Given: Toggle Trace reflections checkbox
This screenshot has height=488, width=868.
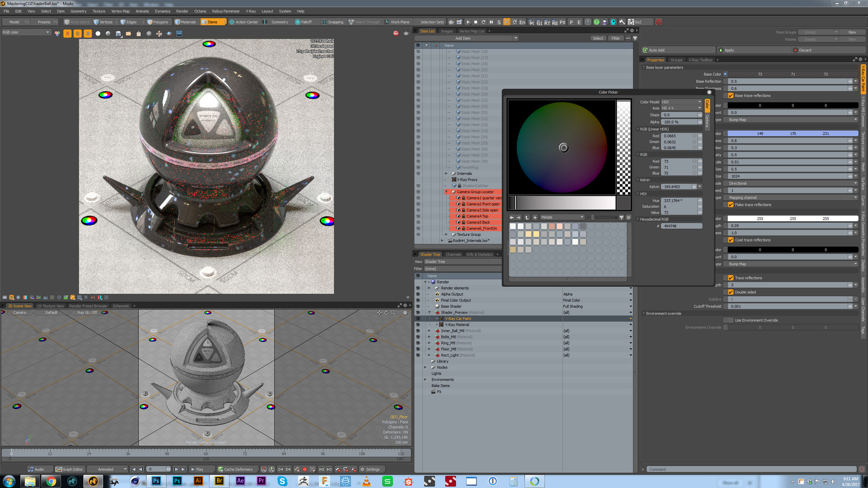Looking at the screenshot, I should click(731, 278).
